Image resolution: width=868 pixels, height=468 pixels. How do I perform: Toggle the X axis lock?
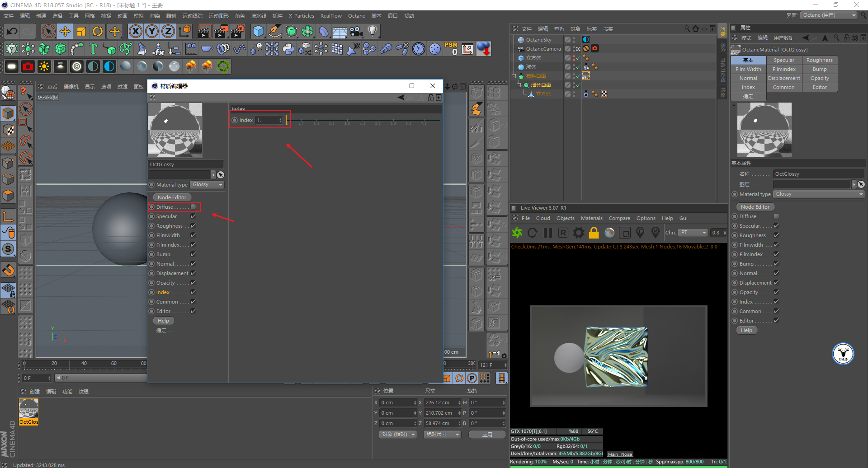[135, 31]
